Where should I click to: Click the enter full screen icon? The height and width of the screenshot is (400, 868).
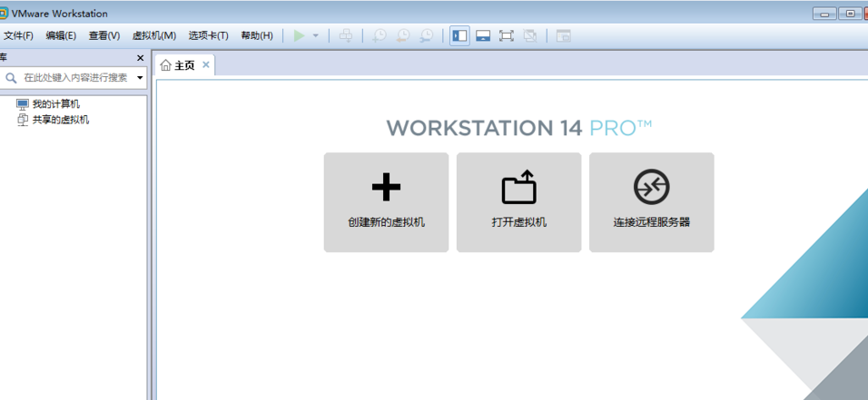(507, 36)
